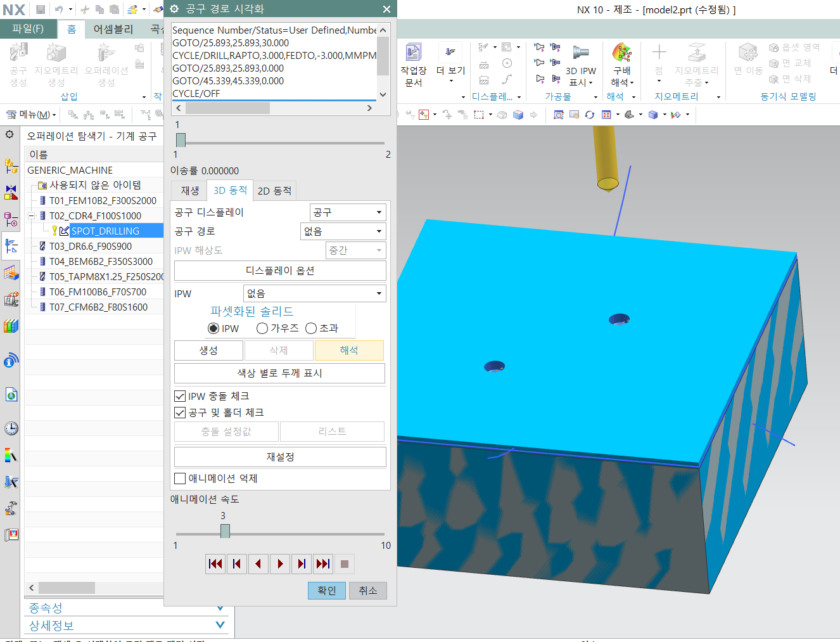Image resolution: width=840 pixels, height=642 pixels.
Task: Click the Undo arrow icon
Action: 59,10
